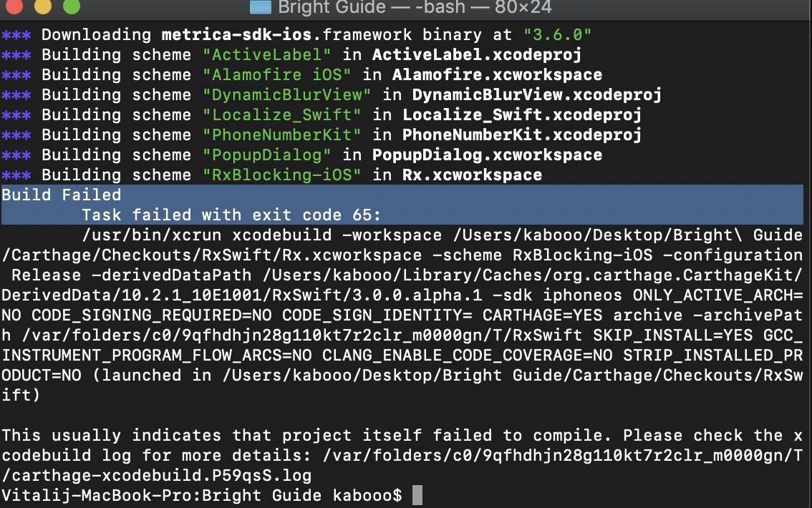The image size is (812, 508).
Task: Click the "ActiveLabel" scheme name
Action: (x=266, y=55)
